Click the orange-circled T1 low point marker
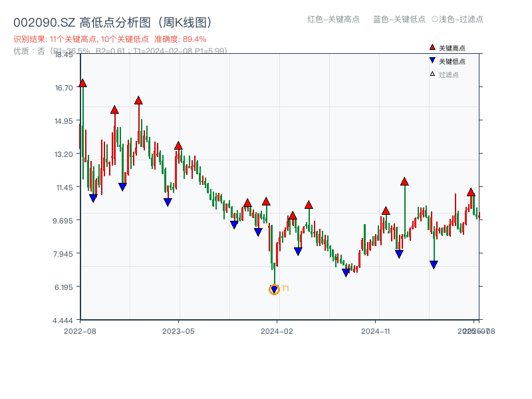 [x=274, y=289]
